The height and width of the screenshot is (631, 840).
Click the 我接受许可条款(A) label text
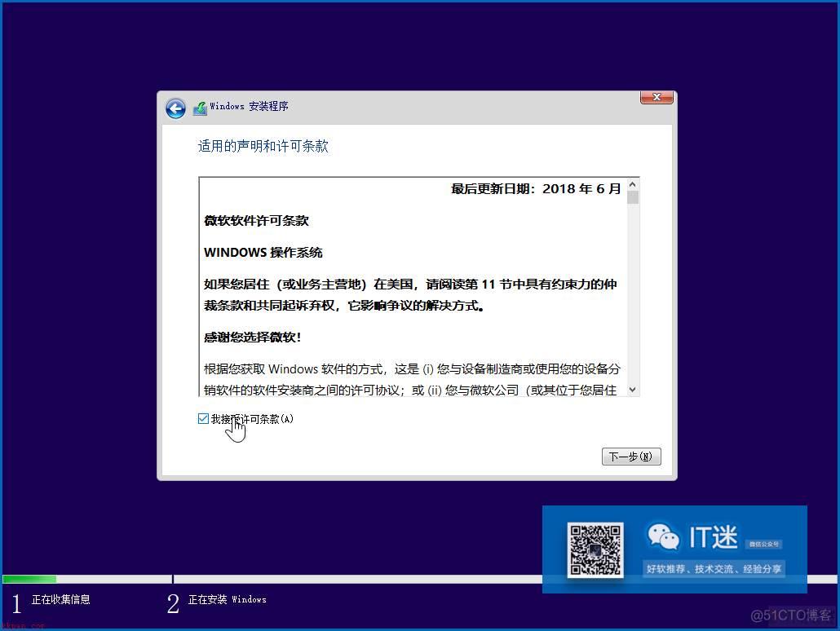[252, 419]
